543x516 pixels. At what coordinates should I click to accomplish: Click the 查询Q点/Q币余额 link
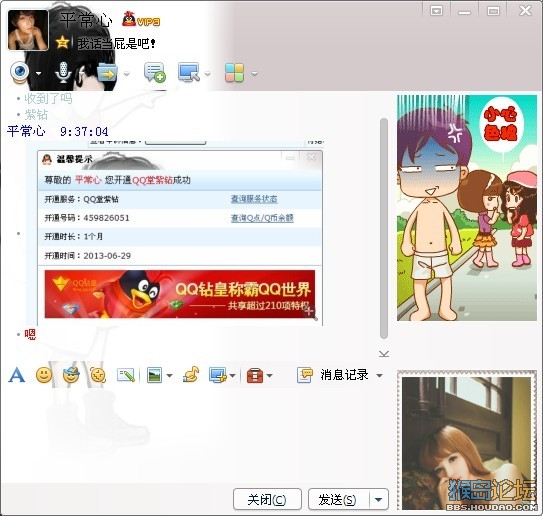click(262, 218)
